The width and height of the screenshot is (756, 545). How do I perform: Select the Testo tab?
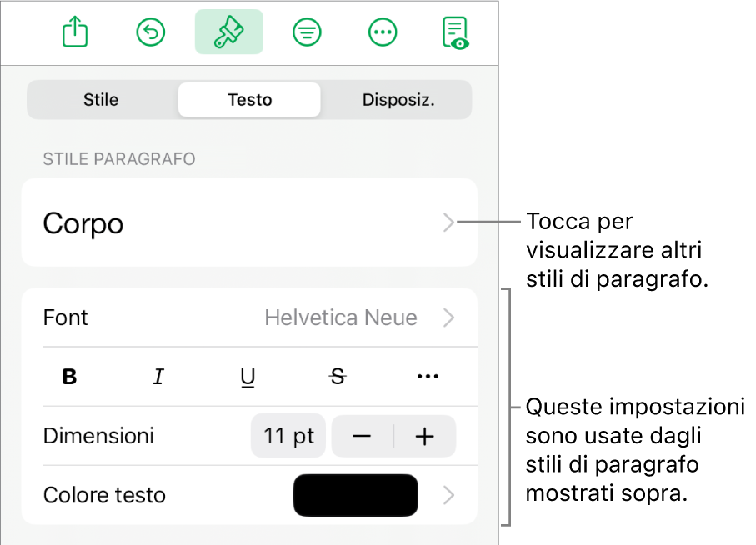(249, 100)
